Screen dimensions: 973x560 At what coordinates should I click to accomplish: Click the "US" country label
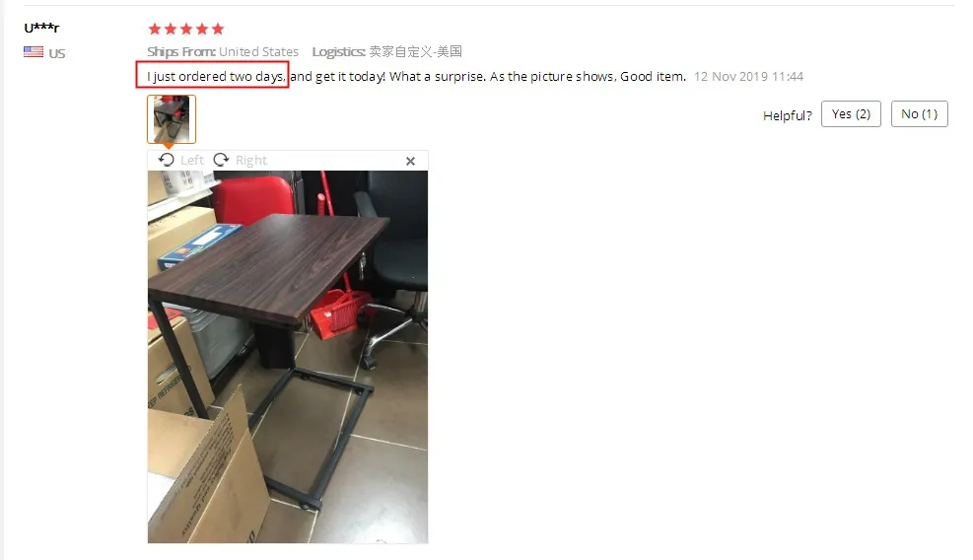coord(57,53)
